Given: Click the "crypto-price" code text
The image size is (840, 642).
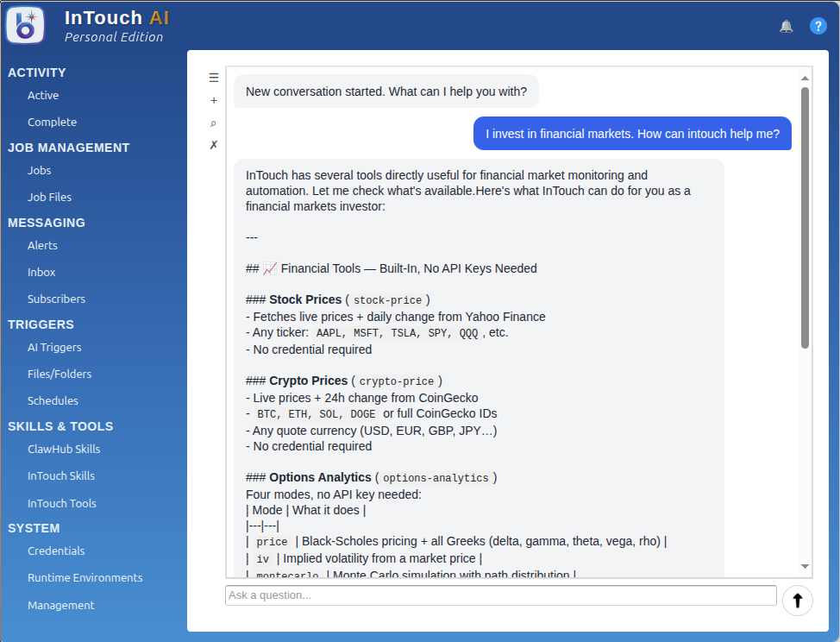Looking at the screenshot, I should click(397, 381).
